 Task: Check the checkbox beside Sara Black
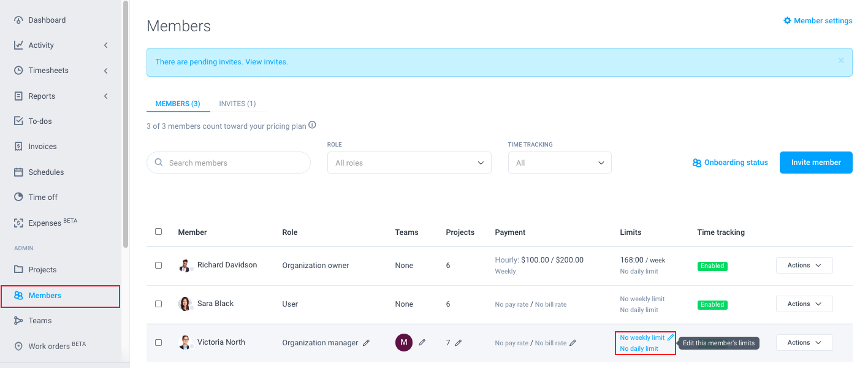[x=158, y=304]
